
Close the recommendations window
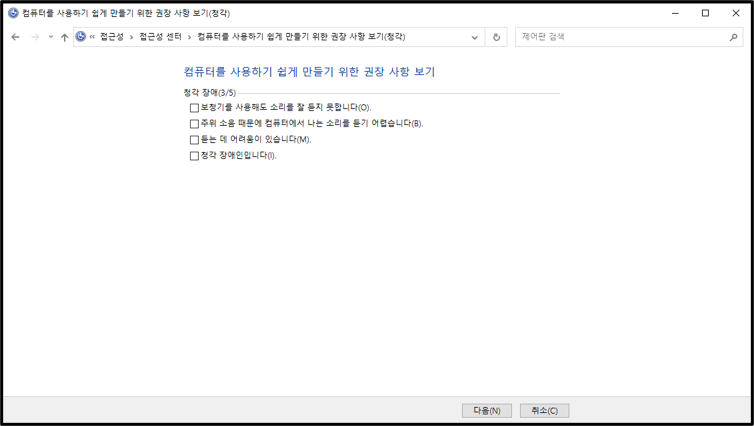[736, 13]
